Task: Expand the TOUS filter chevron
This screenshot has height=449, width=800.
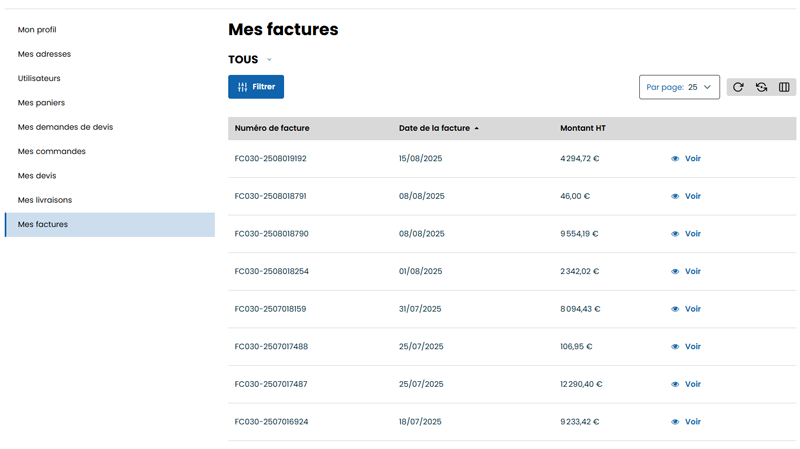Action: 269,60
